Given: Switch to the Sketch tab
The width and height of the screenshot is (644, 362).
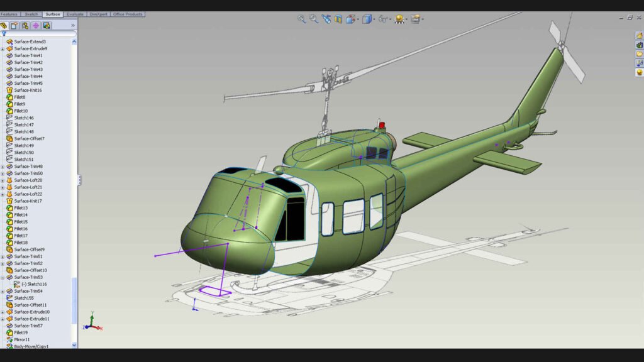Looking at the screenshot, I should (x=31, y=14).
